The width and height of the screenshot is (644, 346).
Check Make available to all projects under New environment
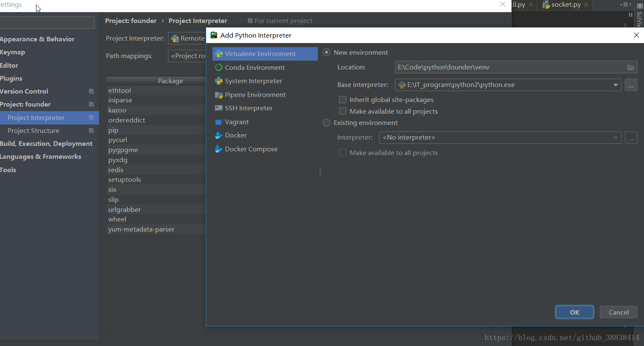(x=342, y=111)
